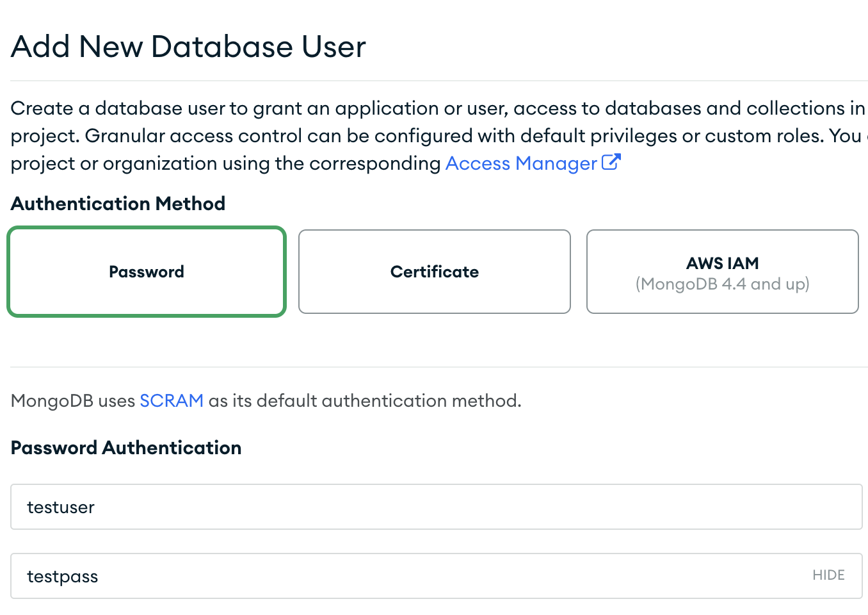This screenshot has height=615, width=868.
Task: Click the Password Authentication section heading
Action: pos(126,448)
